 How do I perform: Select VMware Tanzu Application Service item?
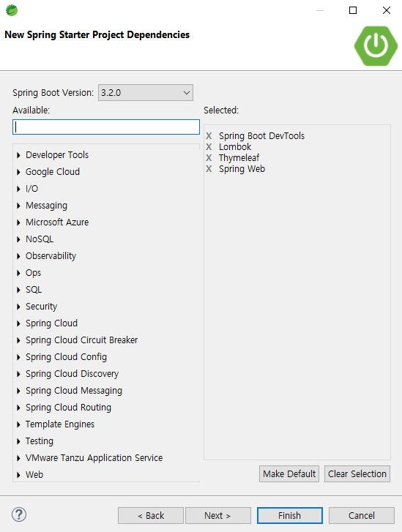pos(94,458)
